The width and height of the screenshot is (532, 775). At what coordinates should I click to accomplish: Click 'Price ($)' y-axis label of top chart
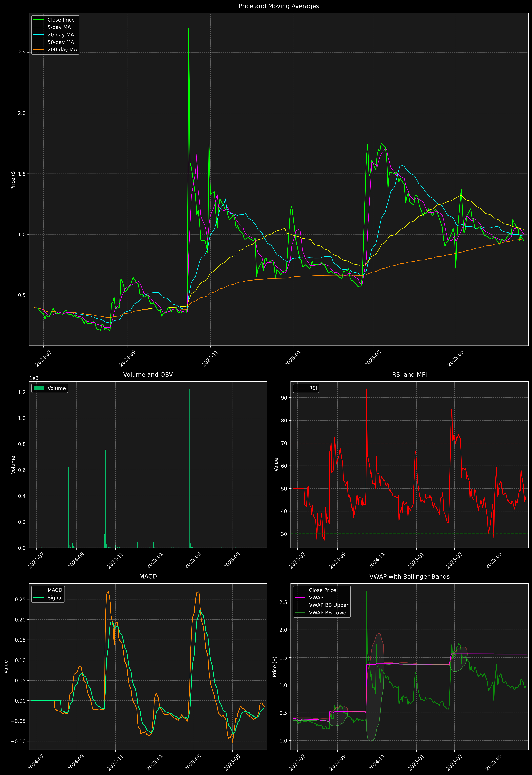[13, 179]
